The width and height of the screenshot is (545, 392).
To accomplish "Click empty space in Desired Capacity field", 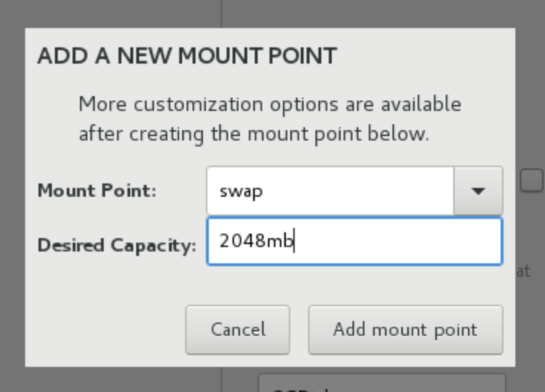I will (x=396, y=241).
